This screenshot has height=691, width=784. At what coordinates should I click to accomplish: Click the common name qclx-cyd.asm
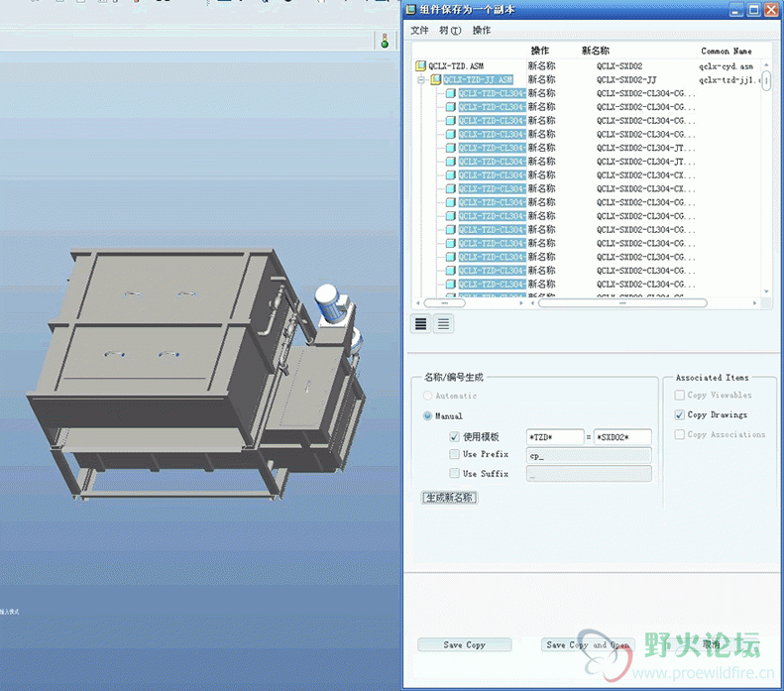click(726, 66)
